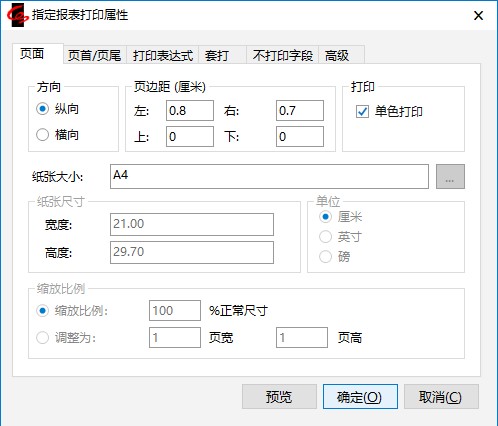Click the top margin 上 field

[190, 136]
